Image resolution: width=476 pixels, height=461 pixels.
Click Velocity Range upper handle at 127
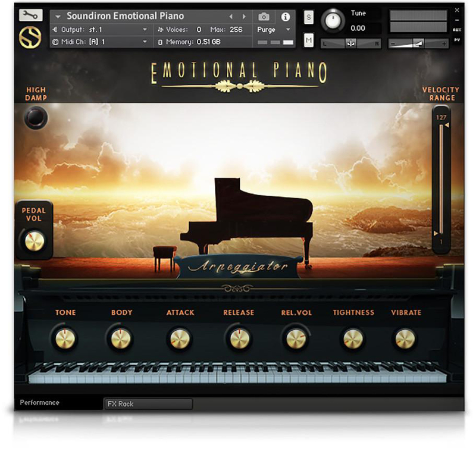tap(447, 125)
